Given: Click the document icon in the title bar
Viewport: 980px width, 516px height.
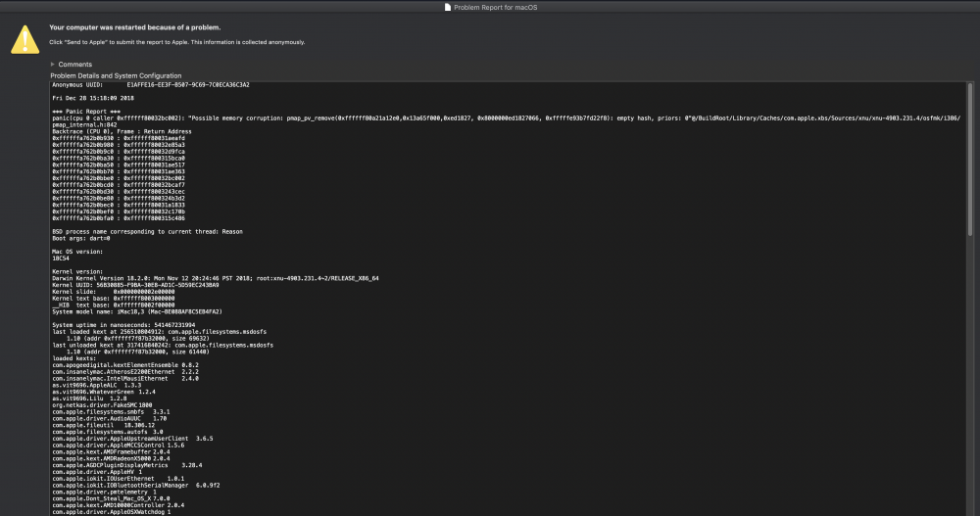Looking at the screenshot, I should 448,8.
